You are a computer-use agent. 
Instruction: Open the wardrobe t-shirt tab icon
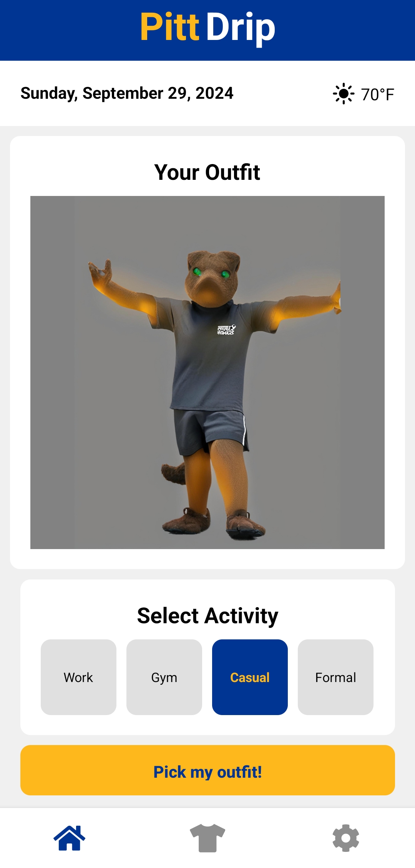[207, 838]
